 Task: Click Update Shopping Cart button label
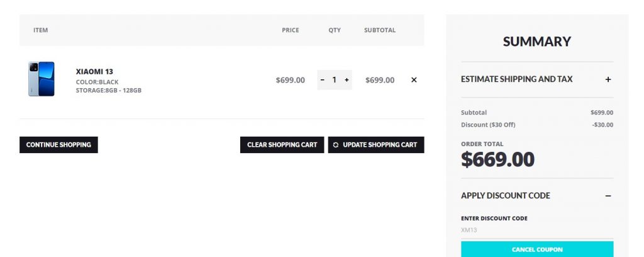(x=380, y=145)
